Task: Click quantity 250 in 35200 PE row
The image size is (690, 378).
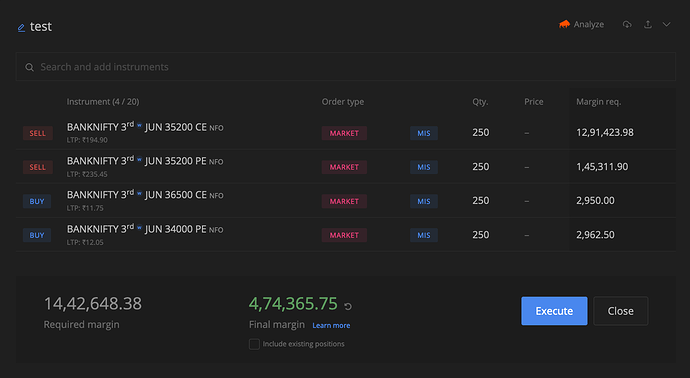Action: point(481,167)
